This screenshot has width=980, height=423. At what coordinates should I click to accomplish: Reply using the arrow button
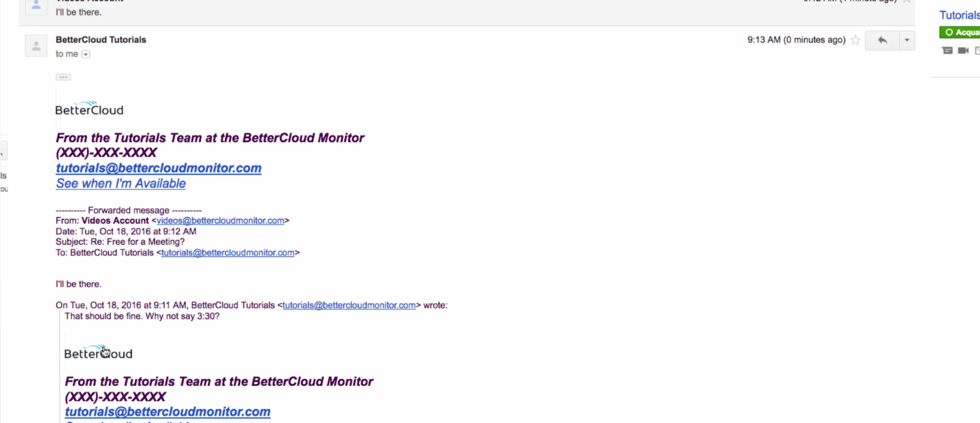(882, 40)
